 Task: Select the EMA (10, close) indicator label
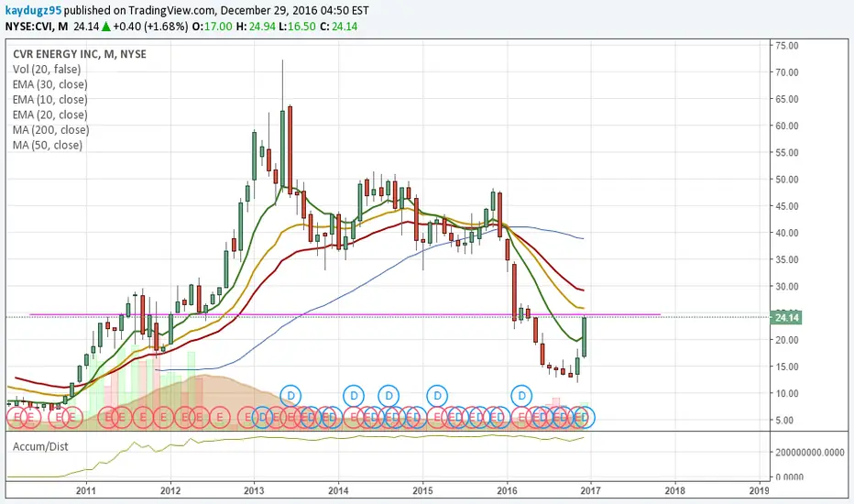click(50, 100)
